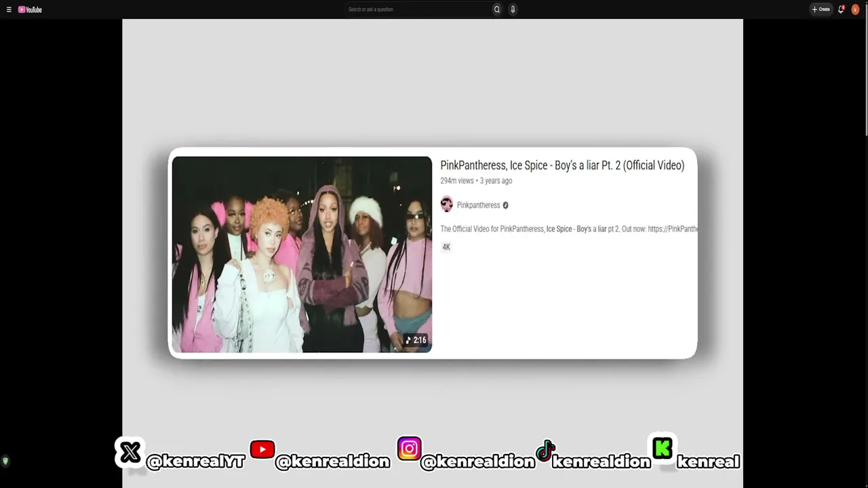Open the 'Boy's a liar Pt. 2 (Official Video)' title
The image size is (868, 488).
(562, 165)
